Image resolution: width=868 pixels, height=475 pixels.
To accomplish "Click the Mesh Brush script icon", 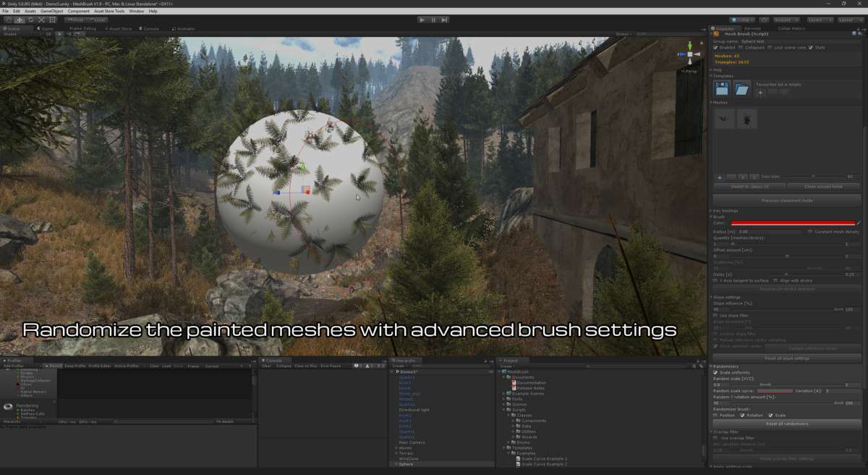I will pyautogui.click(x=716, y=34).
